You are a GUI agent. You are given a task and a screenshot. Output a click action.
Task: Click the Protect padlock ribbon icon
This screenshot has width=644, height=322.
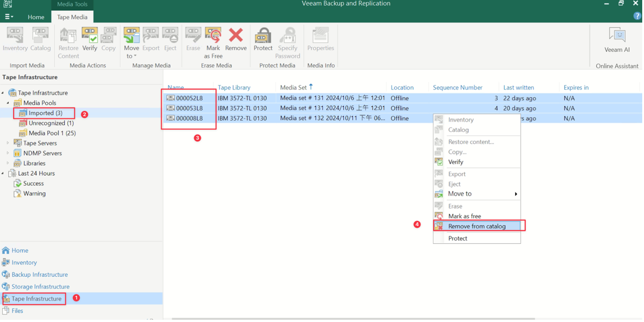[x=263, y=39]
